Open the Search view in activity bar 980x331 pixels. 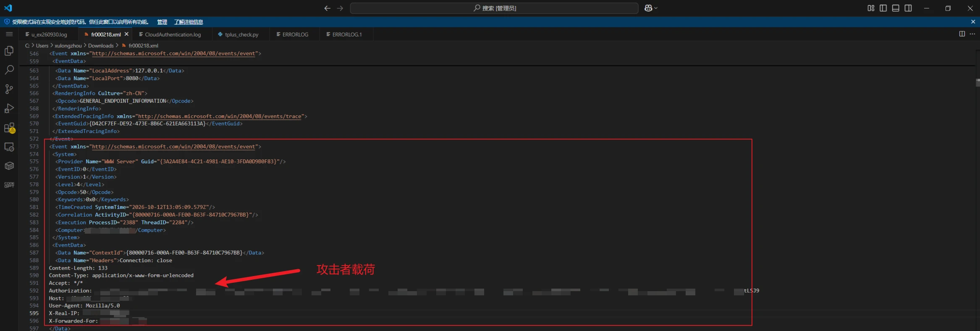9,70
